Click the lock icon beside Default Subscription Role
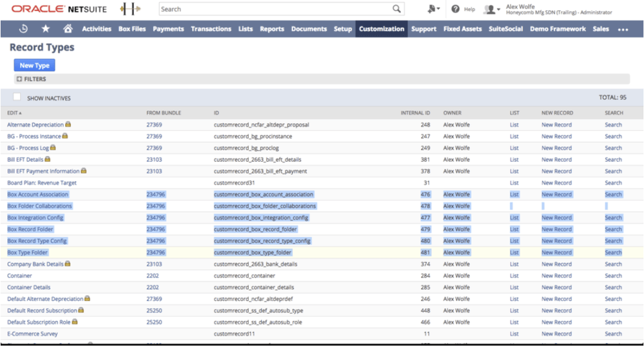 point(75,322)
